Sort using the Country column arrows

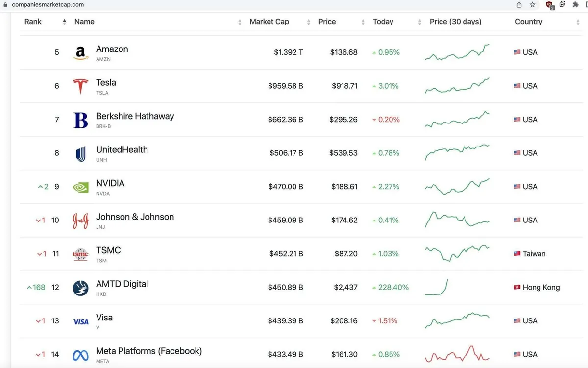(579, 22)
